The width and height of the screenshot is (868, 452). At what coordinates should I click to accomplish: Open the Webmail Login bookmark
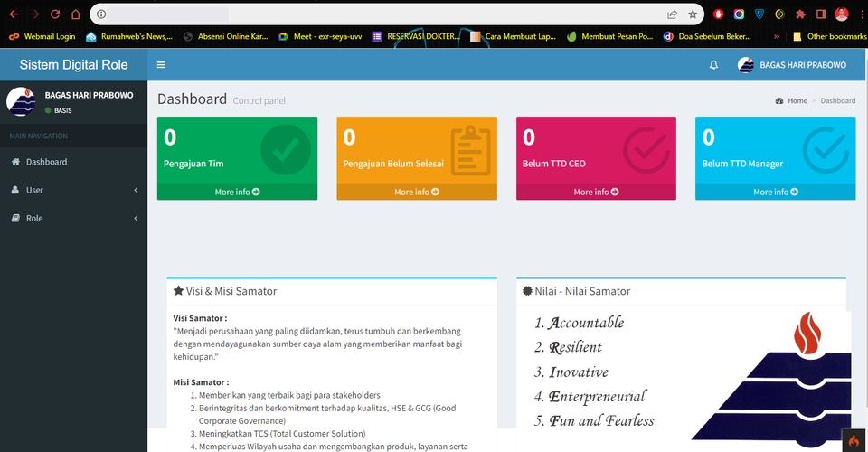[42, 36]
